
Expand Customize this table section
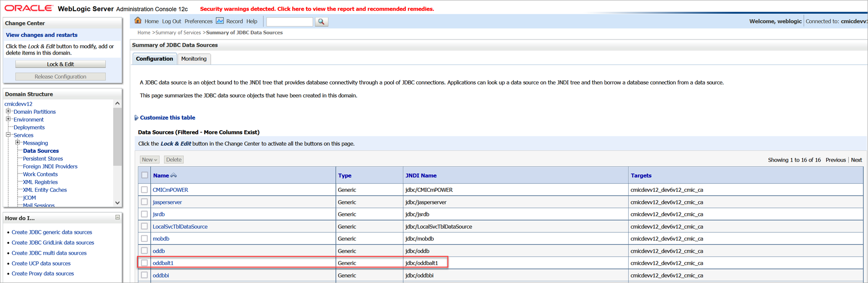tap(136, 118)
